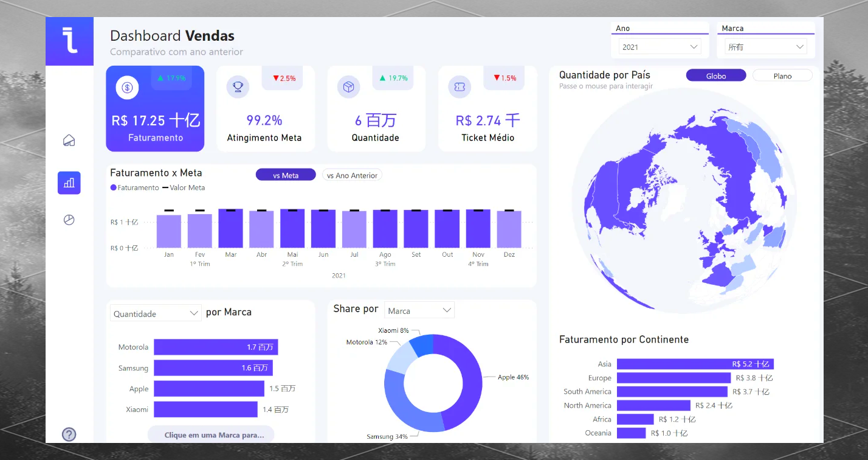The height and width of the screenshot is (460, 868).
Task: Click the ticket icon on Ticket Médio
Action: coord(460,87)
